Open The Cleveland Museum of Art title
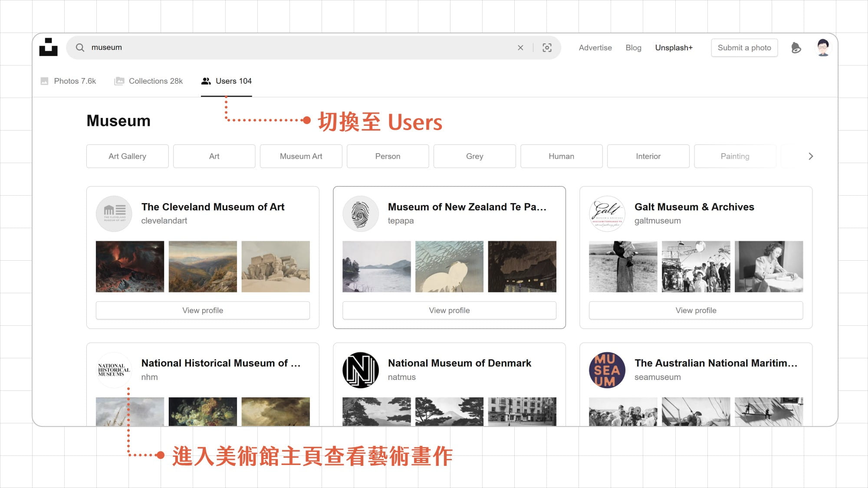 click(213, 207)
